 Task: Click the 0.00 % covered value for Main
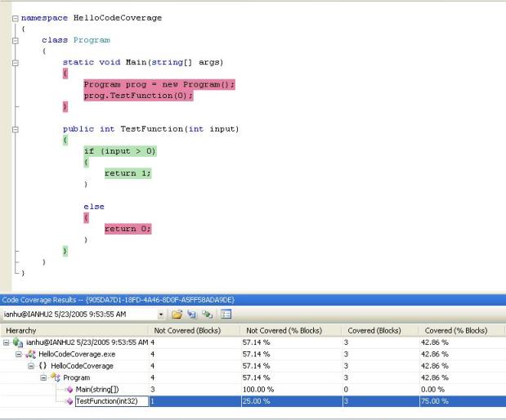click(432, 390)
